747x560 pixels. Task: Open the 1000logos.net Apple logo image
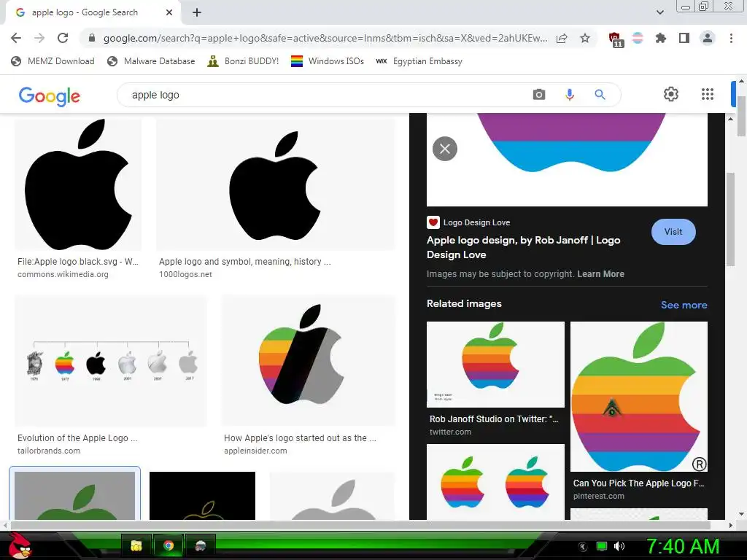(275, 184)
